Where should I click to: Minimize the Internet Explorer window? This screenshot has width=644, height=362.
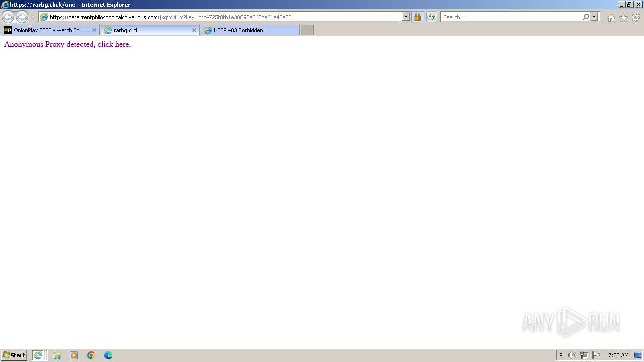[621, 5]
